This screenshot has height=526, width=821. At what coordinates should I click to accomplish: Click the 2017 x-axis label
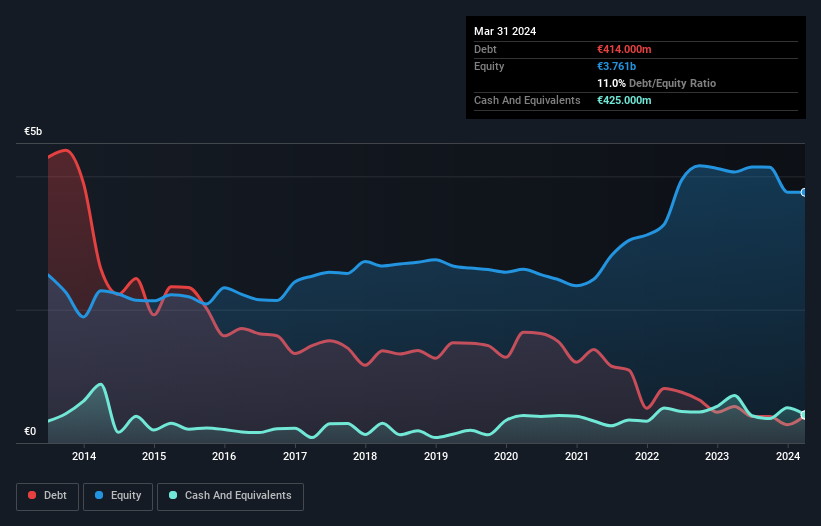295,456
